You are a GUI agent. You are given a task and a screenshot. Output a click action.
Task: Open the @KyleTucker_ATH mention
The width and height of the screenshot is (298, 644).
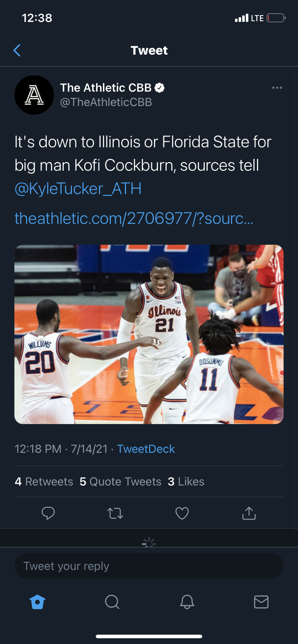(78, 189)
